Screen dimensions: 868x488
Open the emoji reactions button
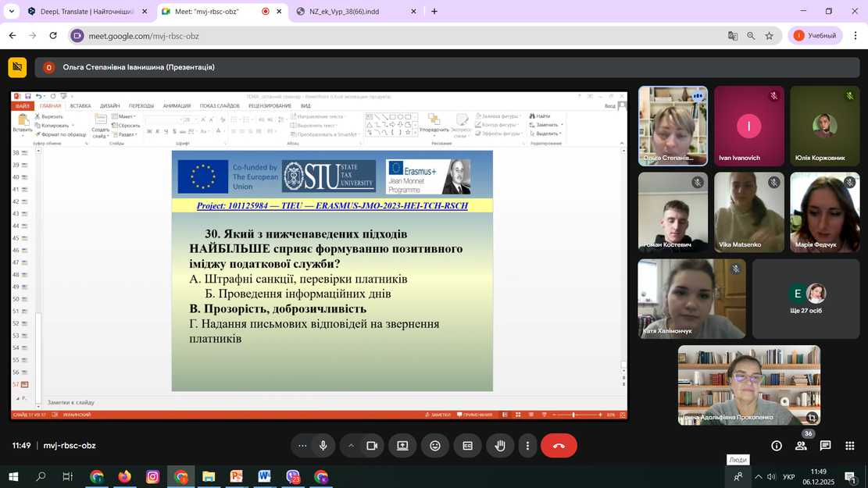coord(435,446)
